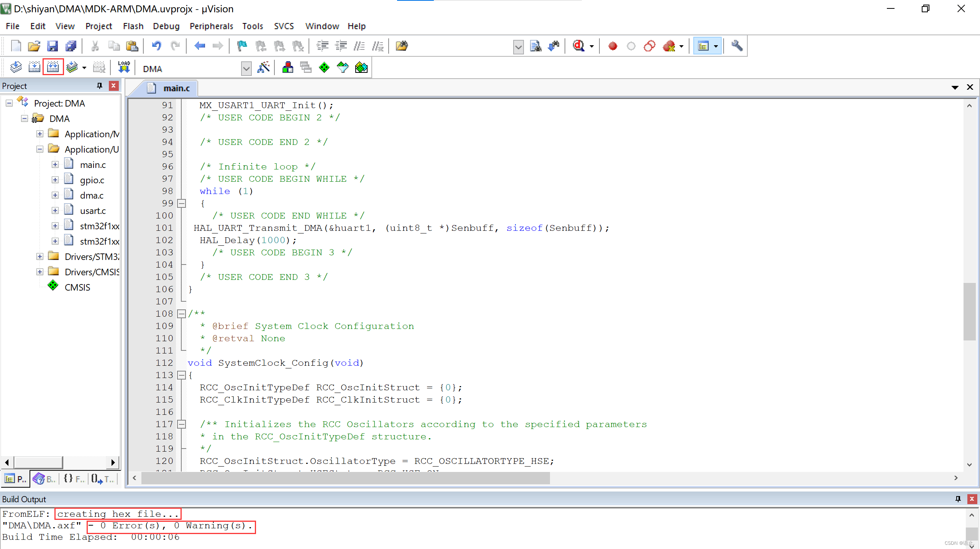The width and height of the screenshot is (980, 549).
Task: Switch to the Functions tab
Action: pyautogui.click(x=74, y=478)
